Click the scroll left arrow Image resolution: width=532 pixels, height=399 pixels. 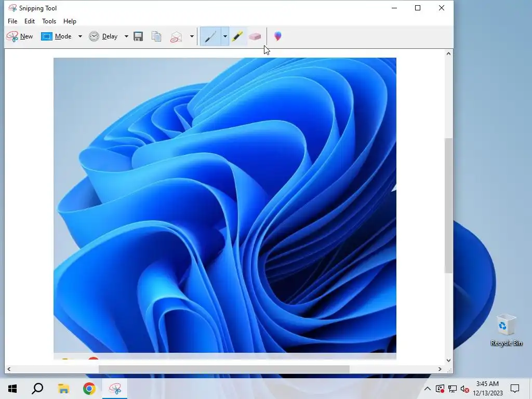click(x=9, y=369)
